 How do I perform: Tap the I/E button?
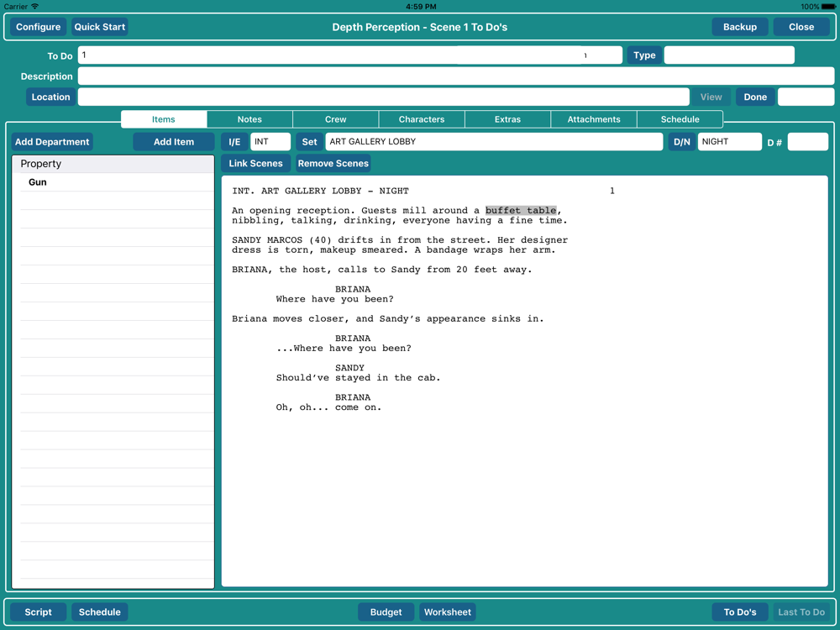click(x=234, y=142)
